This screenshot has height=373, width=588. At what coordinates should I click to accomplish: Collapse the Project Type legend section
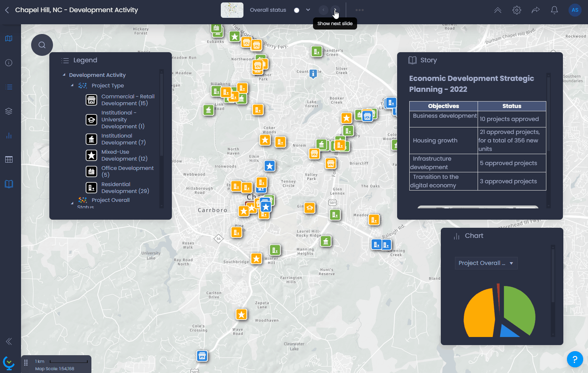(72, 85)
